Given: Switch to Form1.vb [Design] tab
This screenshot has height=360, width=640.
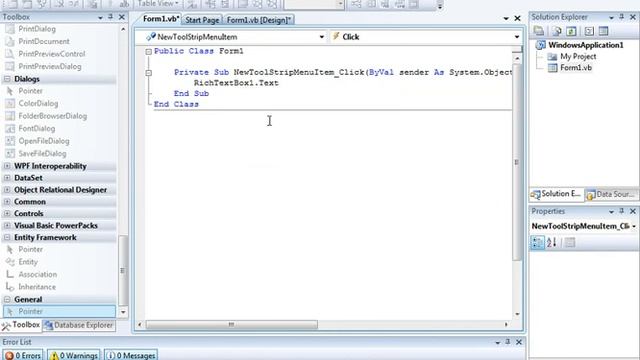Looking at the screenshot, I should click(258, 20).
